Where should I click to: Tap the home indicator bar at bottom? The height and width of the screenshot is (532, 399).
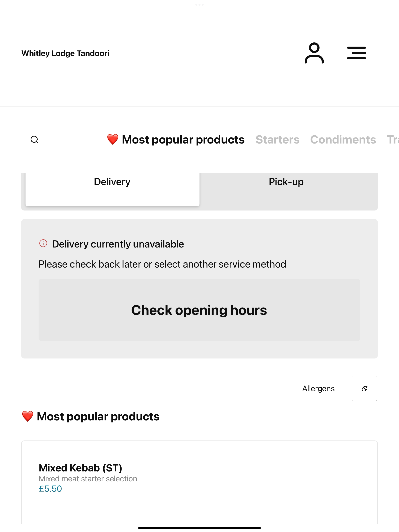coord(199,528)
